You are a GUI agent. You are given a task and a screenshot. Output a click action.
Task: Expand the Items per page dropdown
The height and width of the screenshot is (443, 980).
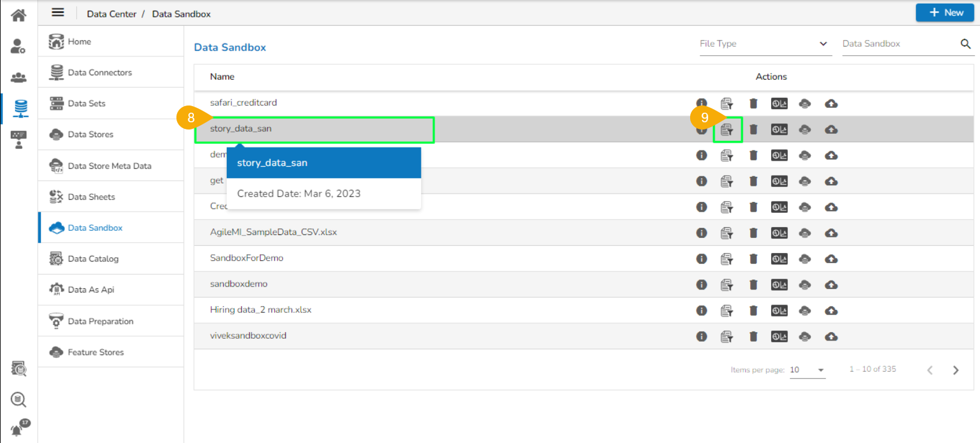(x=807, y=370)
